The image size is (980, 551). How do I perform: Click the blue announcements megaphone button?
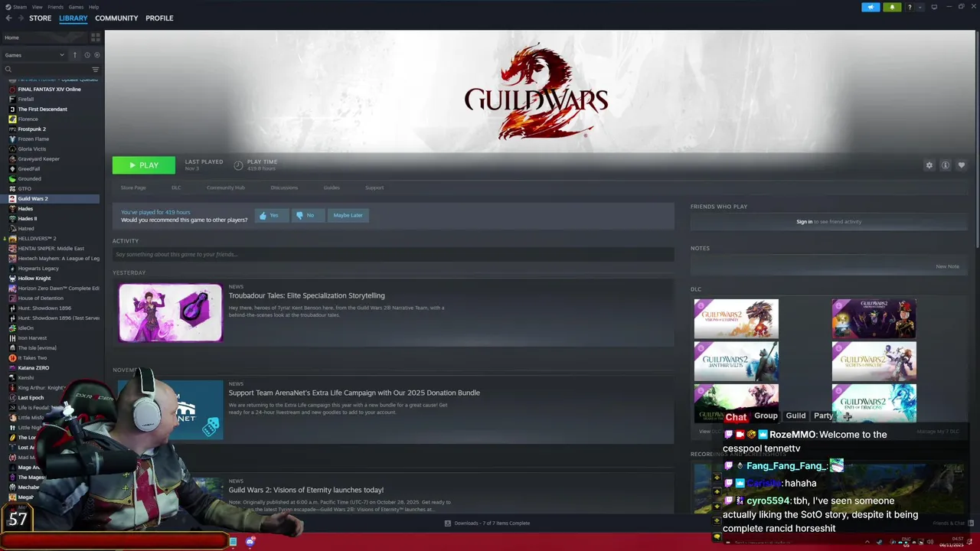coord(871,7)
